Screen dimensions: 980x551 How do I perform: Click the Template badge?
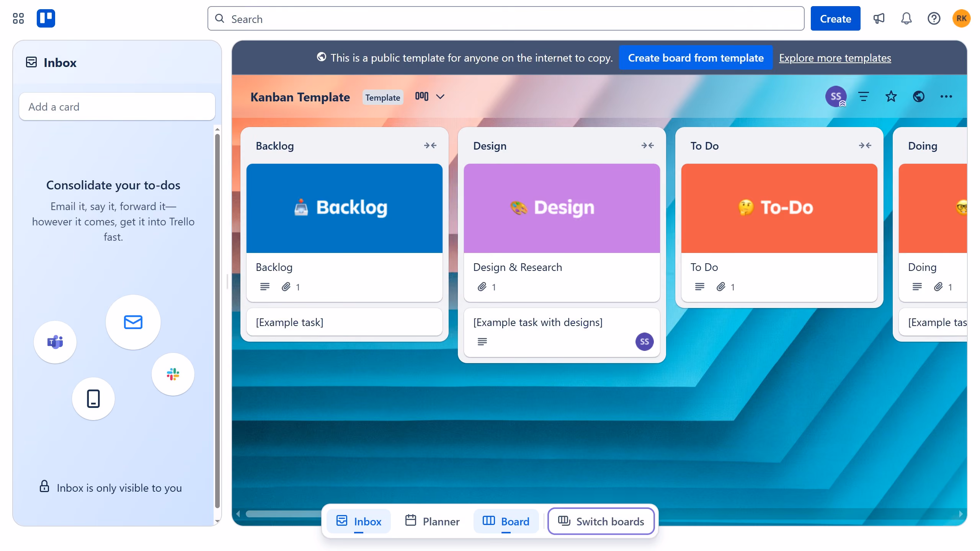383,97
